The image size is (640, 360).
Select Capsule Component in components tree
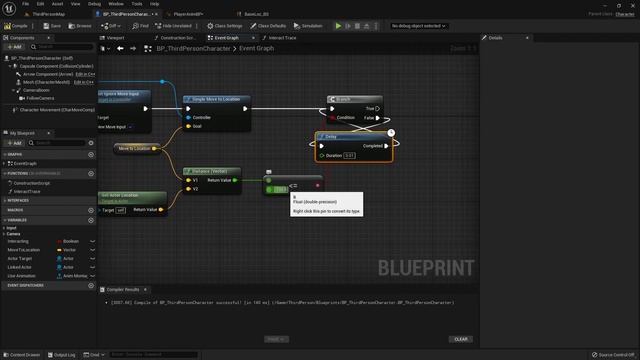pyautogui.click(x=56, y=66)
